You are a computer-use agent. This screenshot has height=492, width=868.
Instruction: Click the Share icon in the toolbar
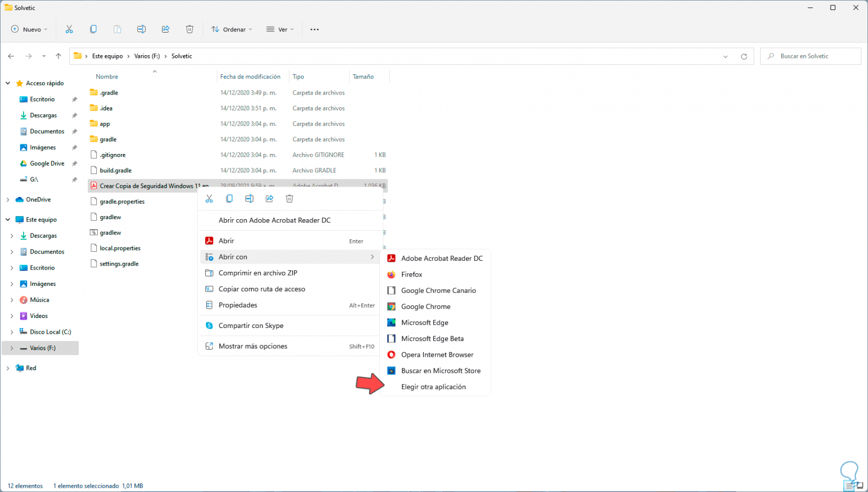pyautogui.click(x=166, y=29)
